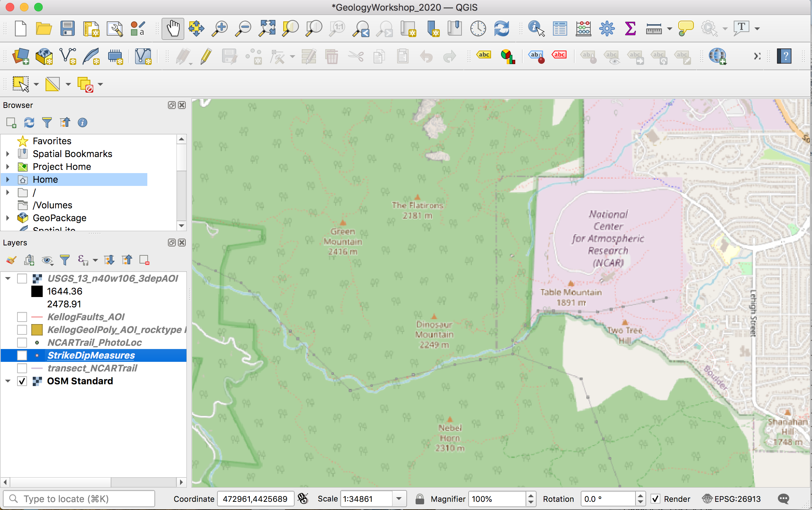Enable the StrikeDipMeasures layer checkbox
The width and height of the screenshot is (812, 510).
pos(22,355)
